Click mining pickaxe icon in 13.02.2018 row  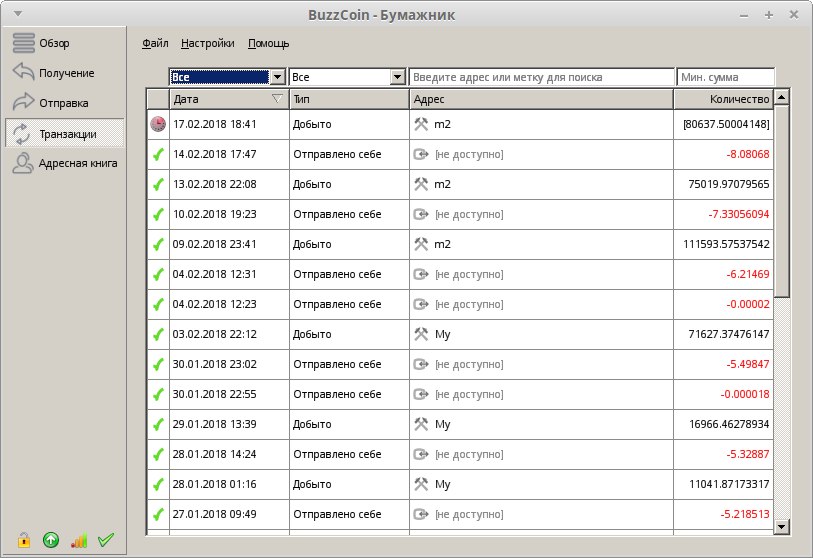421,184
